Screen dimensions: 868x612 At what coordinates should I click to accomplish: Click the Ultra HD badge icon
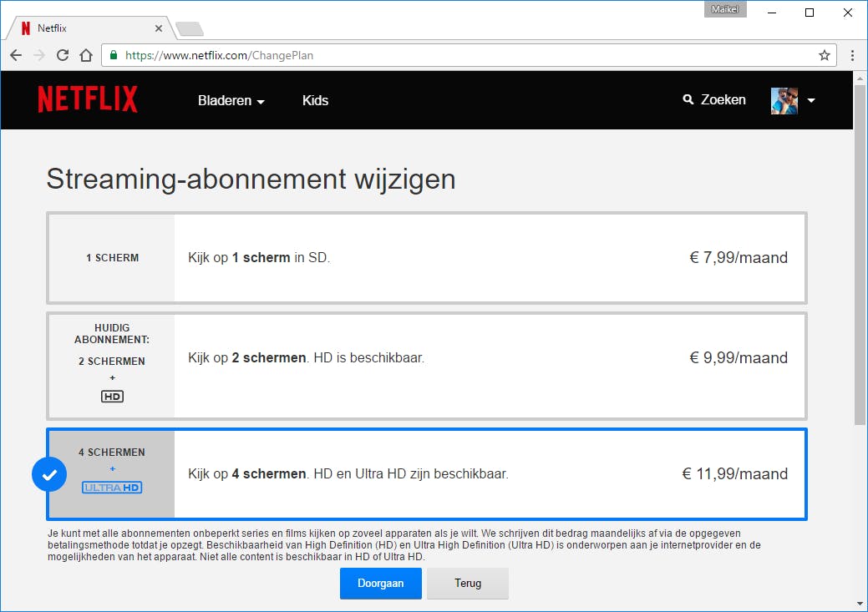[x=112, y=488]
